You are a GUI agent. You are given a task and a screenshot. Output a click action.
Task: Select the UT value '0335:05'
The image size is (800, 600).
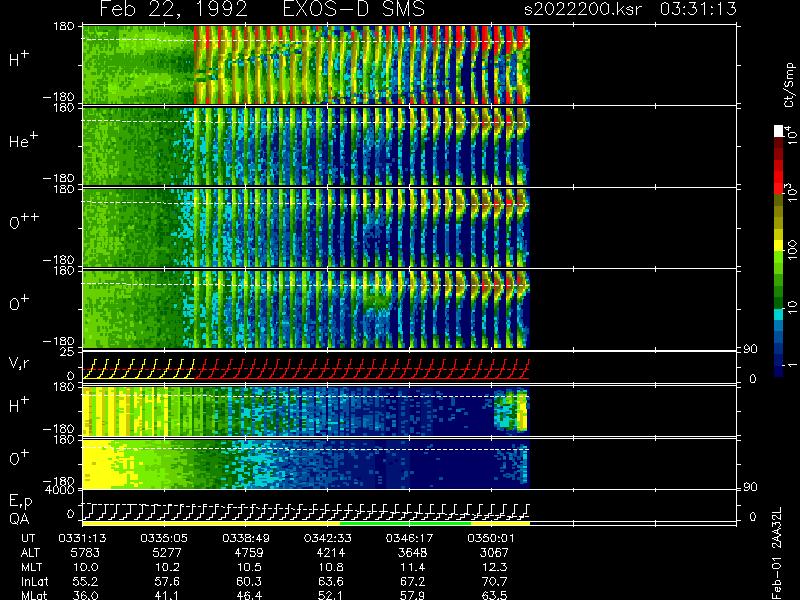click(164, 538)
